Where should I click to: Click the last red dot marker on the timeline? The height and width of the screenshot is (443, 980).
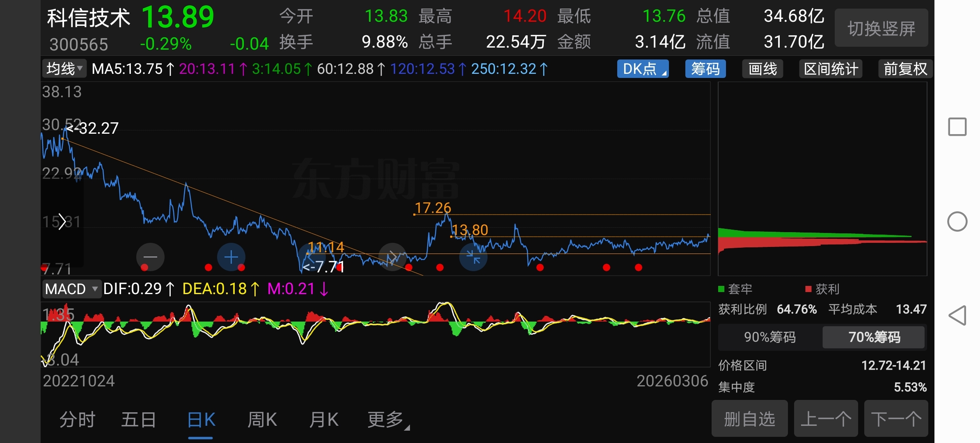(638, 267)
